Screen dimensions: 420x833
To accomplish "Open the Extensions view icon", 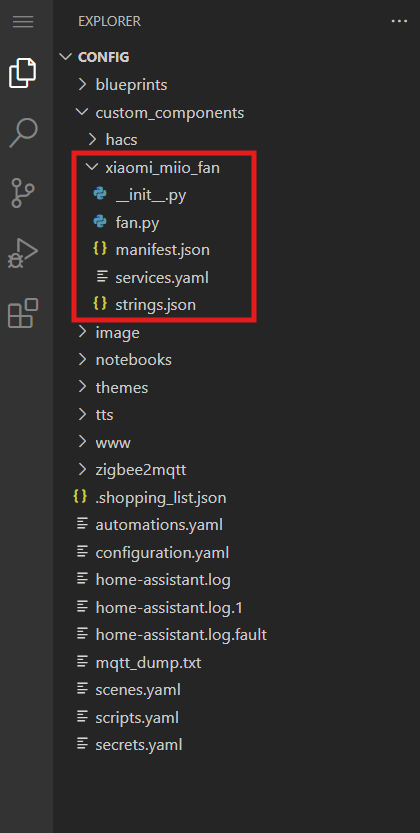I will 23,312.
